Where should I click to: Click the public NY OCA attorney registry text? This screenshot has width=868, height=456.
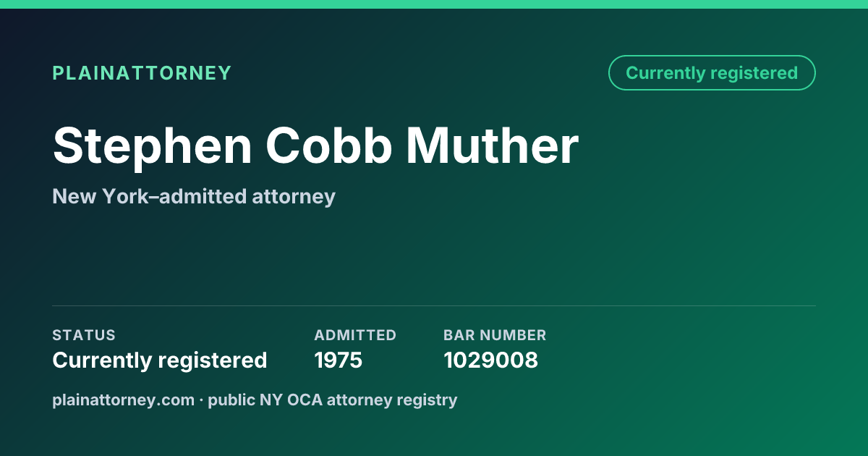click(x=333, y=400)
